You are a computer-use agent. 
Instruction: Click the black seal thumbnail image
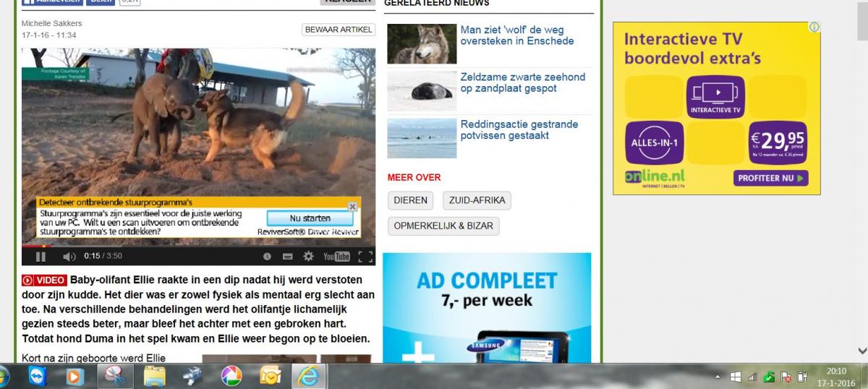pos(422,91)
